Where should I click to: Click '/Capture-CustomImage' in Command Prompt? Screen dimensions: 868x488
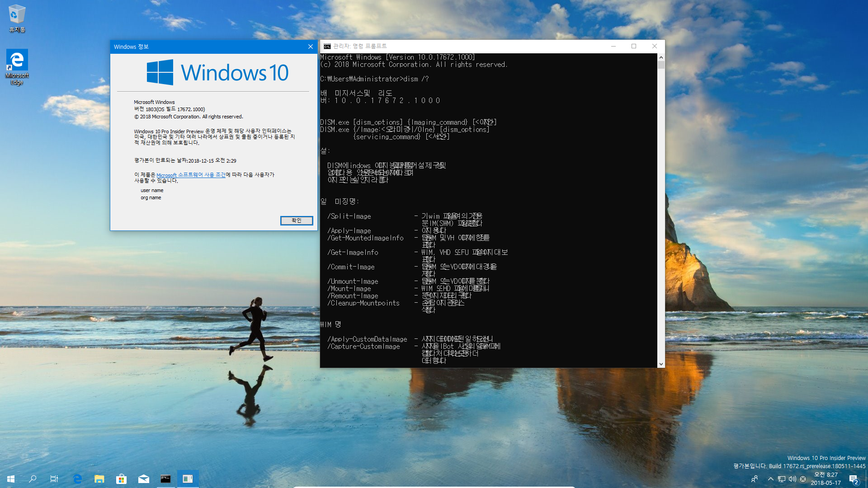point(363,347)
